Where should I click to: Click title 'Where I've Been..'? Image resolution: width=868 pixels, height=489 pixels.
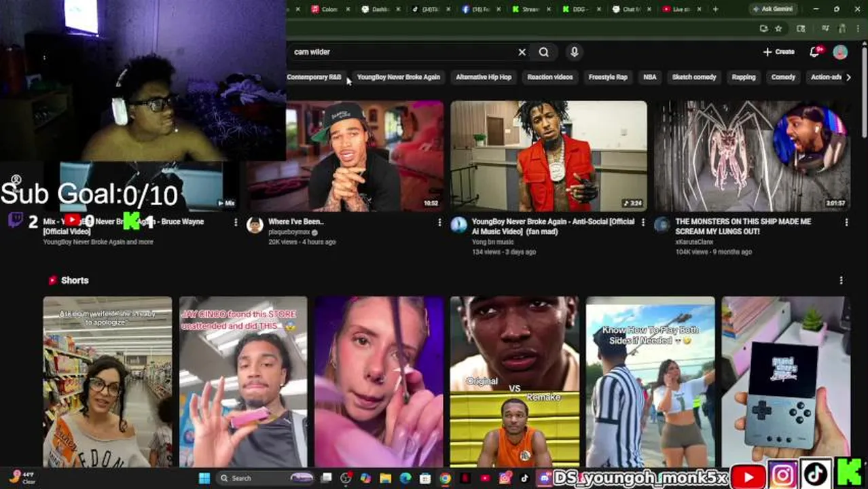pos(296,221)
